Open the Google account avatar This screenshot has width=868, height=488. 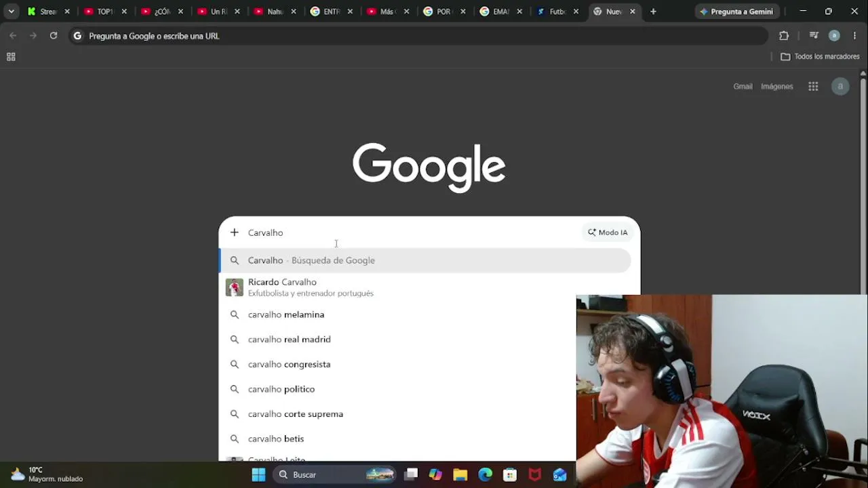840,87
